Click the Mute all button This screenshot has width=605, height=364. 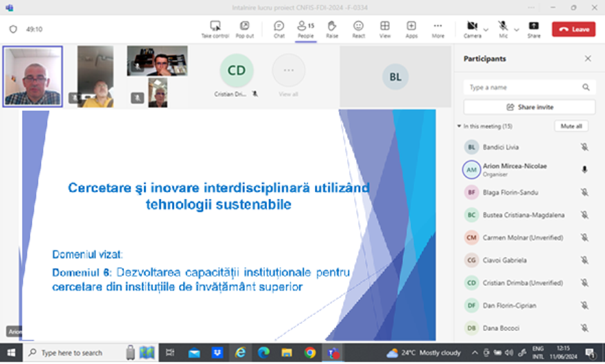click(571, 127)
